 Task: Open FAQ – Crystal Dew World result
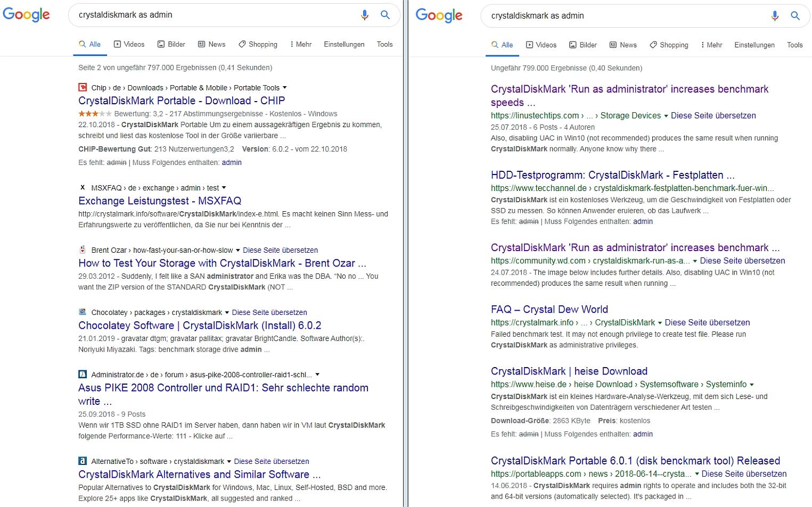click(549, 309)
